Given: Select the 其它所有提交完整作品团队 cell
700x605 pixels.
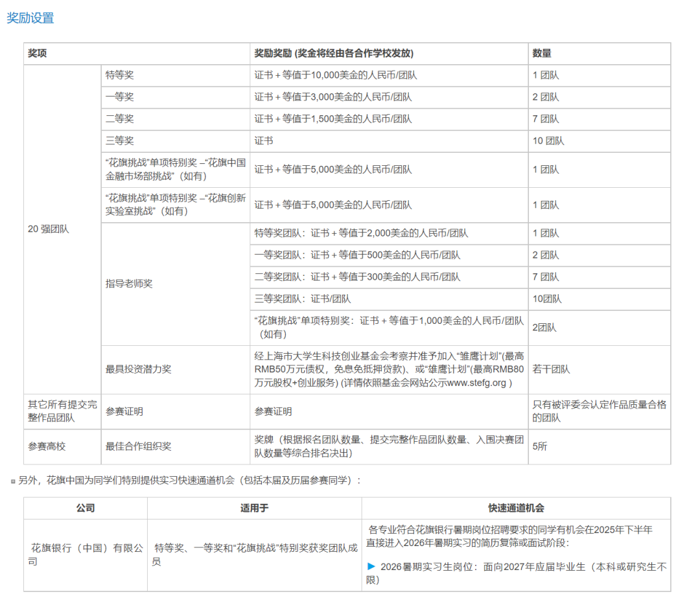Looking at the screenshot, I should [62, 411].
